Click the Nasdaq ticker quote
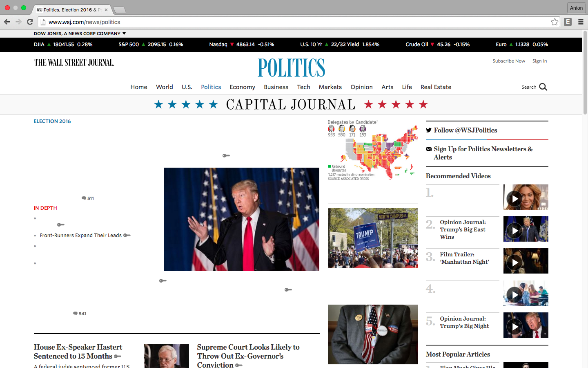This screenshot has height=368, width=588. [x=242, y=45]
